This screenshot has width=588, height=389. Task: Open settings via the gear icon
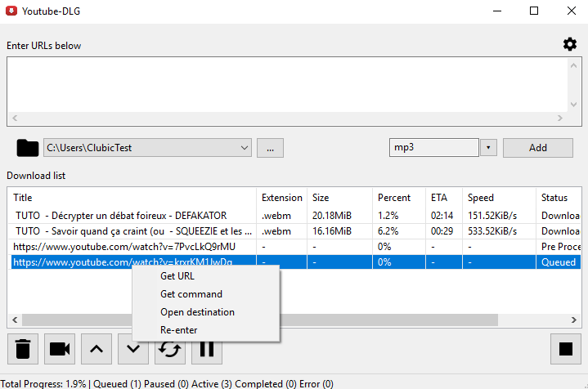coord(570,44)
